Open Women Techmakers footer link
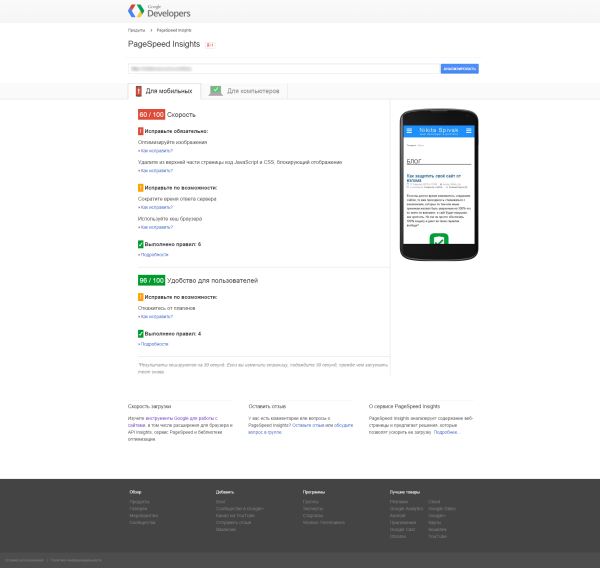 click(324, 522)
